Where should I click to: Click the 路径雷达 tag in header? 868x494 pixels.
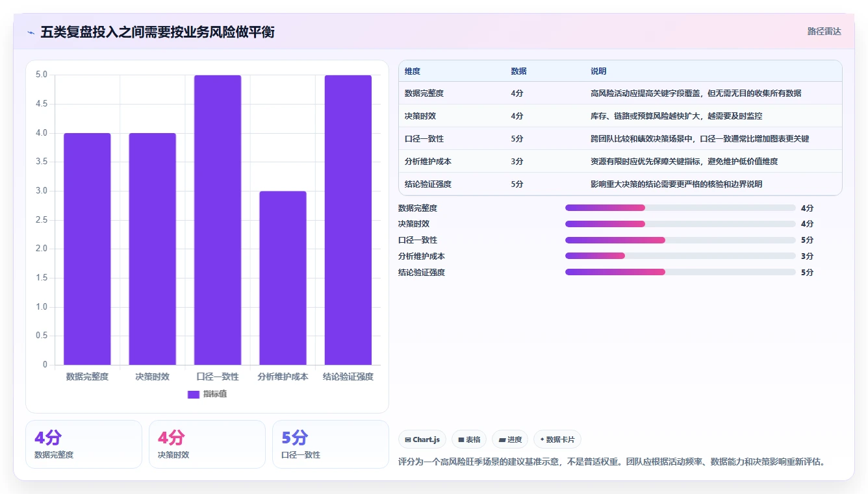pos(824,31)
